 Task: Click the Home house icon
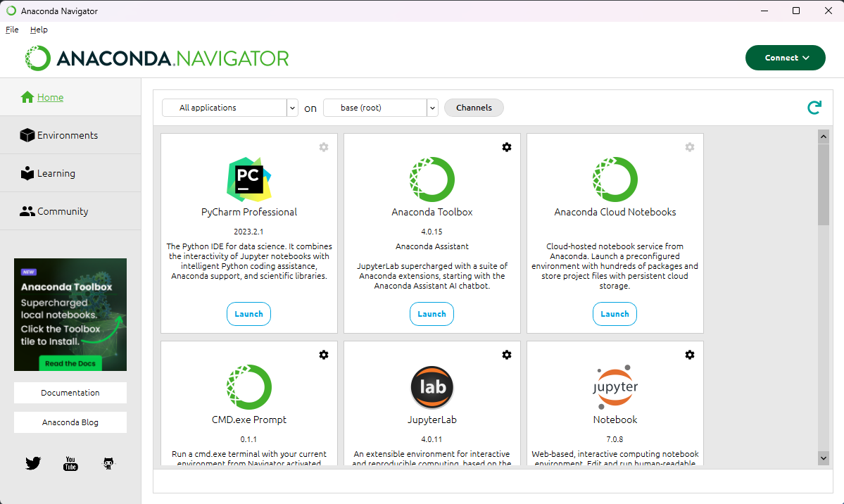tap(27, 97)
